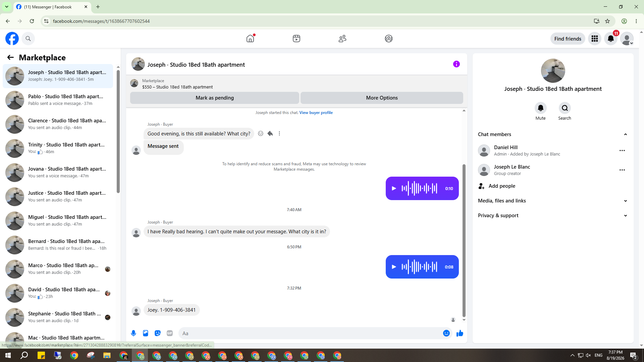Open the Facebook search magnifier
The width and height of the screenshot is (644, 362).
click(x=28, y=39)
